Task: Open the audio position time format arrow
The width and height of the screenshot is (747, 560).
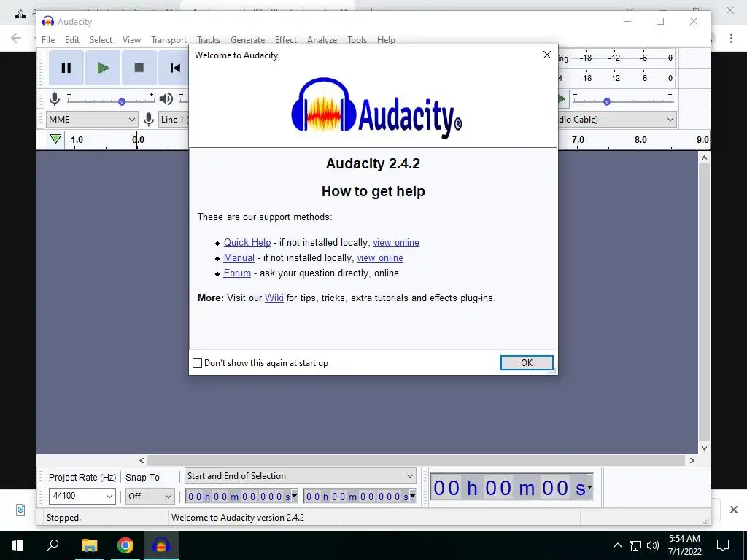Action: click(x=589, y=486)
